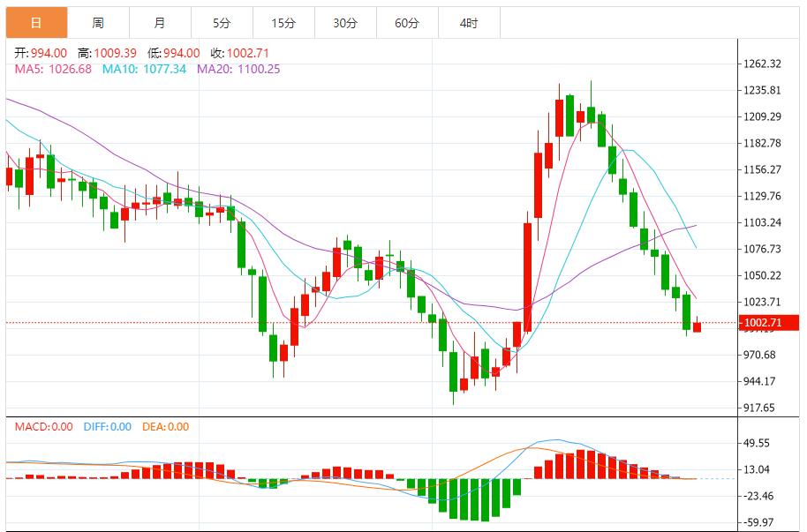Click the 1182.78 price axis label
This screenshot has width=807, height=532.
762,143
